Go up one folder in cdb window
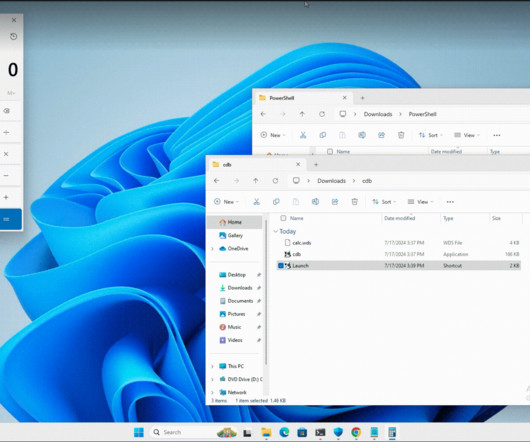The width and height of the screenshot is (530, 442). (x=256, y=181)
